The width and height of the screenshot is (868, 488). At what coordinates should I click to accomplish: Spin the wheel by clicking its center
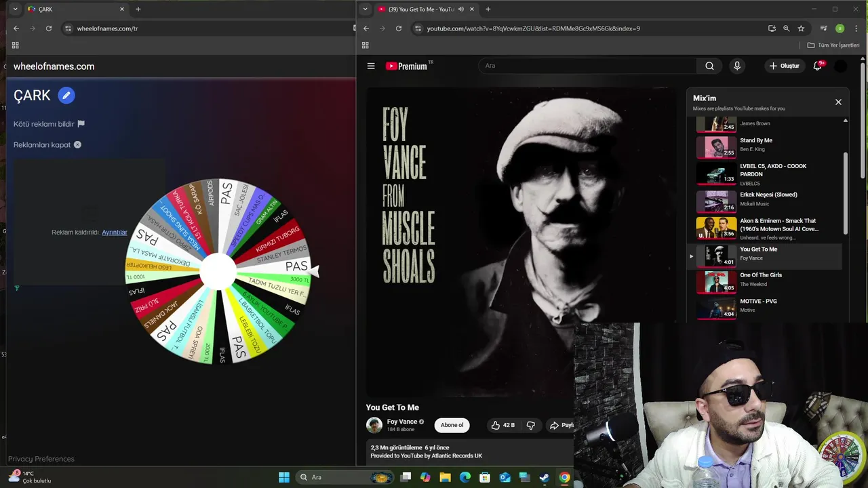coord(218,271)
